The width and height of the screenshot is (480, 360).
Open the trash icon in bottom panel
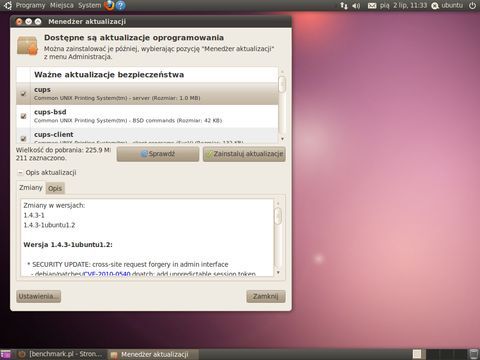click(473, 354)
